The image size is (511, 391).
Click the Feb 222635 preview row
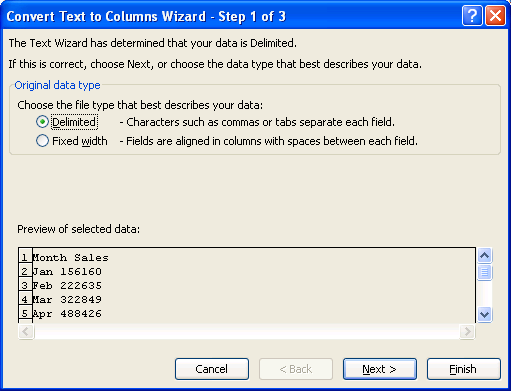[x=67, y=286]
